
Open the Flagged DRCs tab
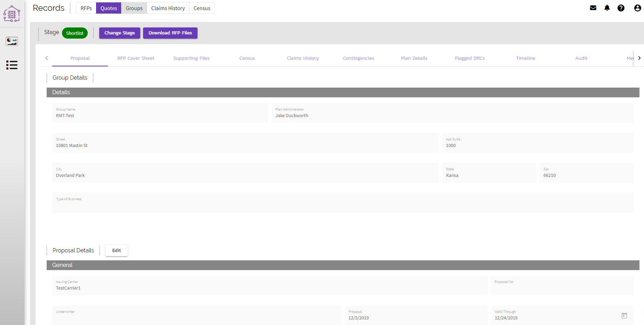pos(470,58)
